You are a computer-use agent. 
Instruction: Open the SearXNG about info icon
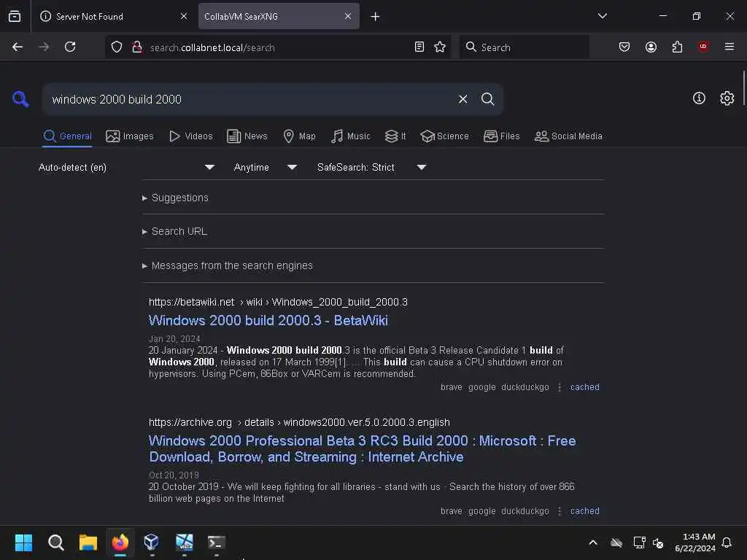point(699,98)
